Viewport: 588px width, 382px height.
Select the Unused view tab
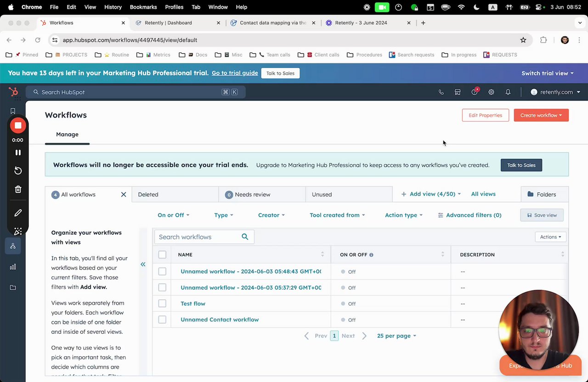[349, 194]
